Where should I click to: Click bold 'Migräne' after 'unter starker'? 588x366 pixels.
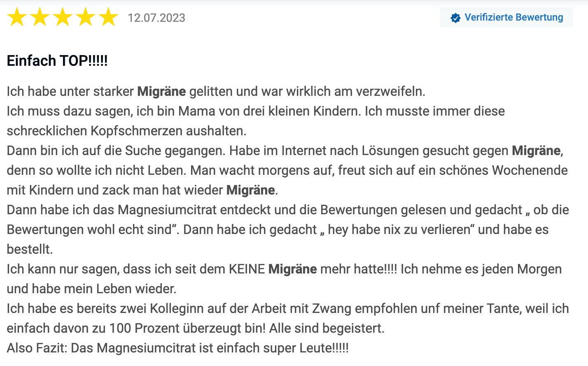click(161, 91)
